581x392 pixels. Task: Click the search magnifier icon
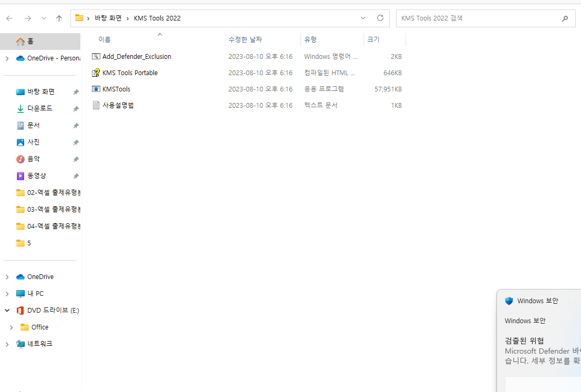pos(565,18)
